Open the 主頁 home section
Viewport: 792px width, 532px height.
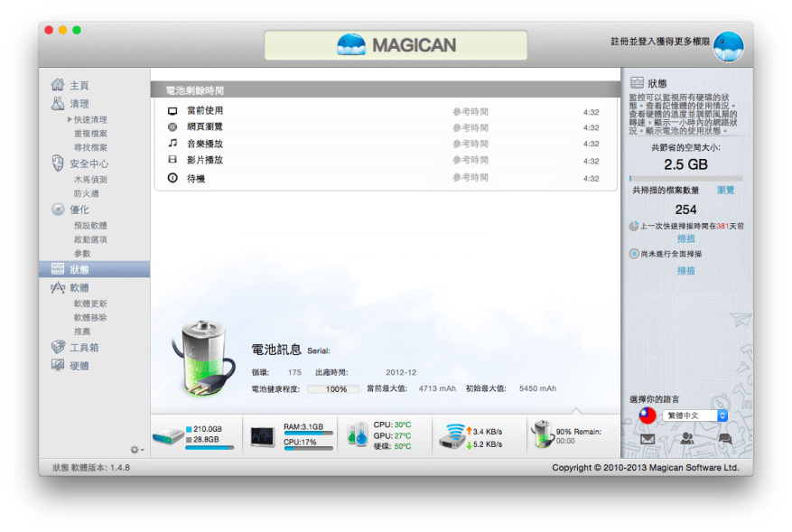[79, 85]
